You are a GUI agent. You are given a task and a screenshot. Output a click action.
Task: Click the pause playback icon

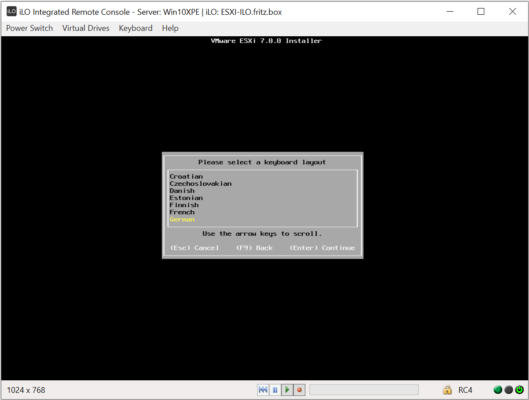pos(275,390)
